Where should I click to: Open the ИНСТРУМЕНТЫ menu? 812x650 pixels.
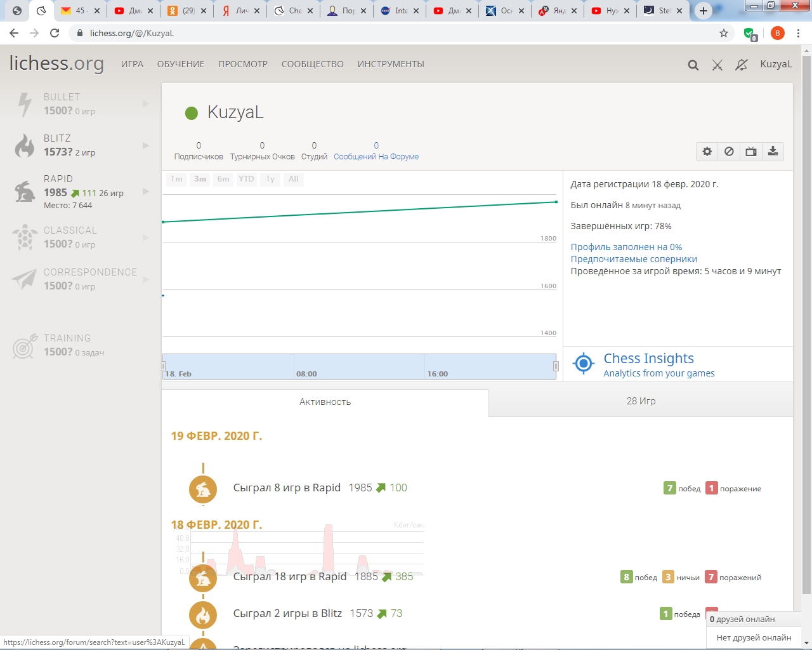point(391,64)
